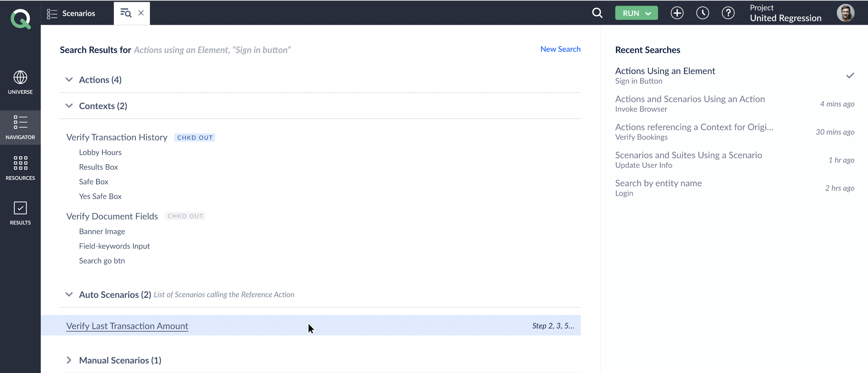This screenshot has height=373, width=868.
Task: Open the history clock icon
Action: (x=703, y=13)
